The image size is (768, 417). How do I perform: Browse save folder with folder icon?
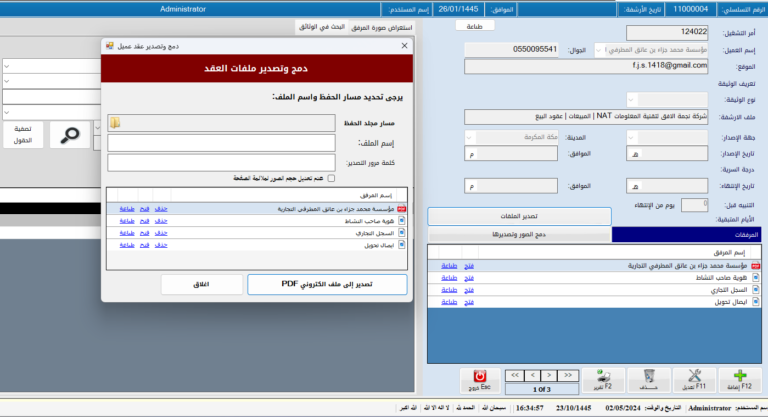tap(115, 123)
